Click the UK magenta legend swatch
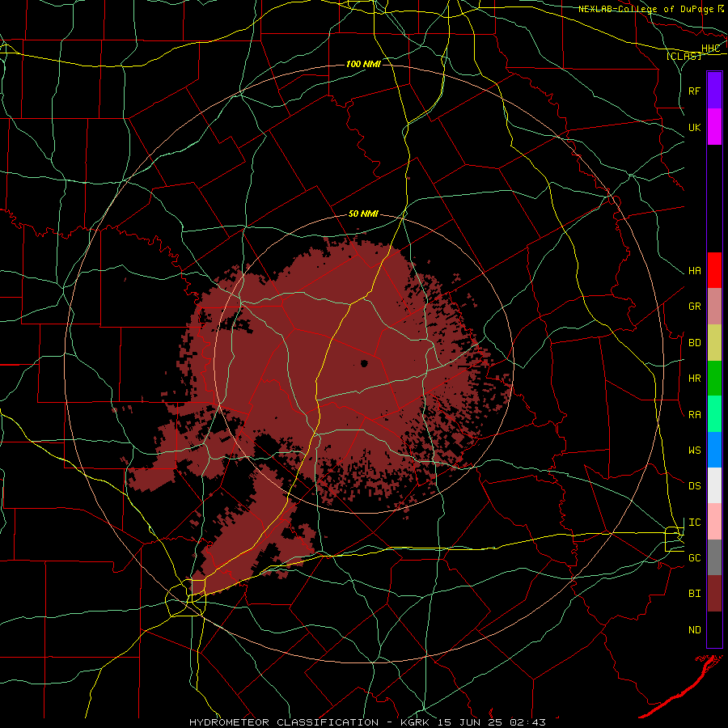This screenshot has height=728, width=728. coord(714,127)
